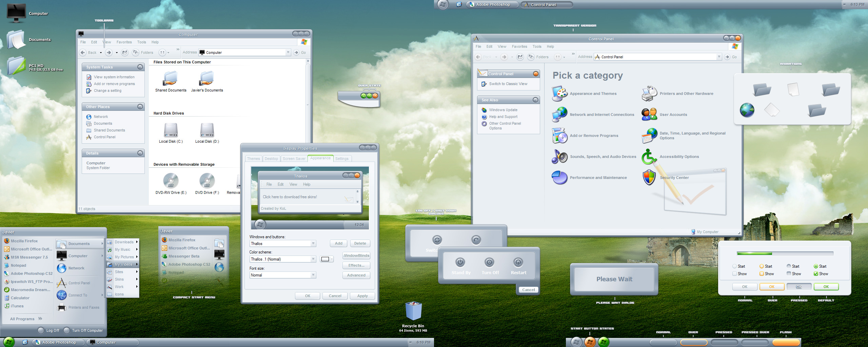868x347 pixels.
Task: Select the Start radio button in default state
Action: coord(816,266)
